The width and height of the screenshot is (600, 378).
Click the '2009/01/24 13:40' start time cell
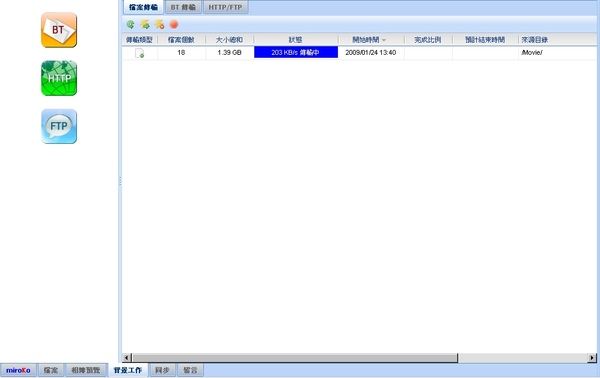tap(371, 52)
